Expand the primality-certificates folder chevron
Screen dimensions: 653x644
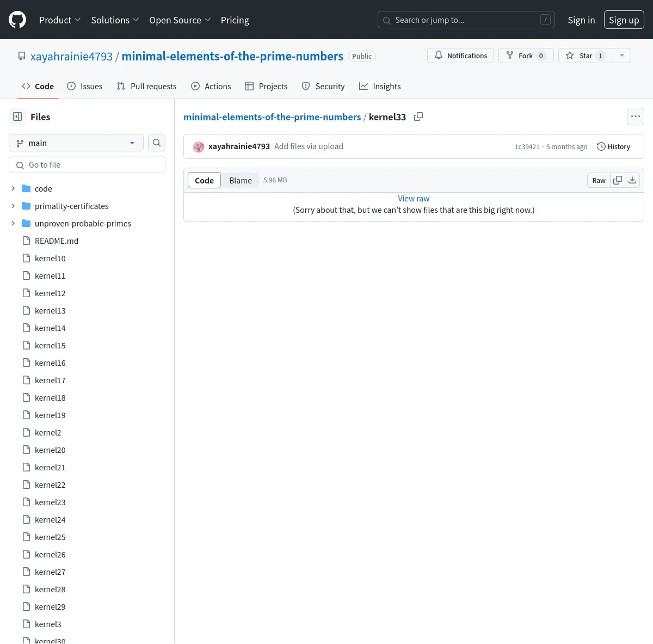coord(13,206)
